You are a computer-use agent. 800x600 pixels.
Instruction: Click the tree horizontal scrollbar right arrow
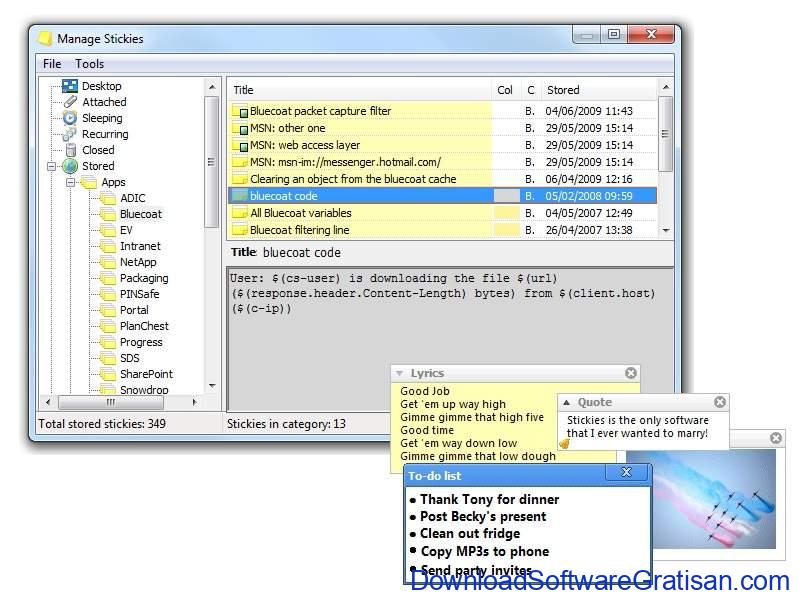[x=194, y=402]
